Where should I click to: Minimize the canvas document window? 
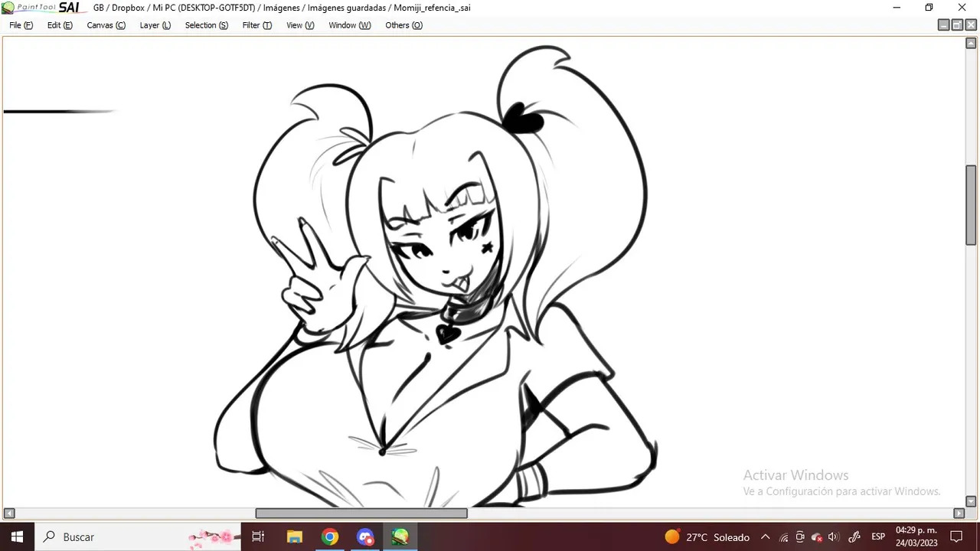[x=943, y=25]
